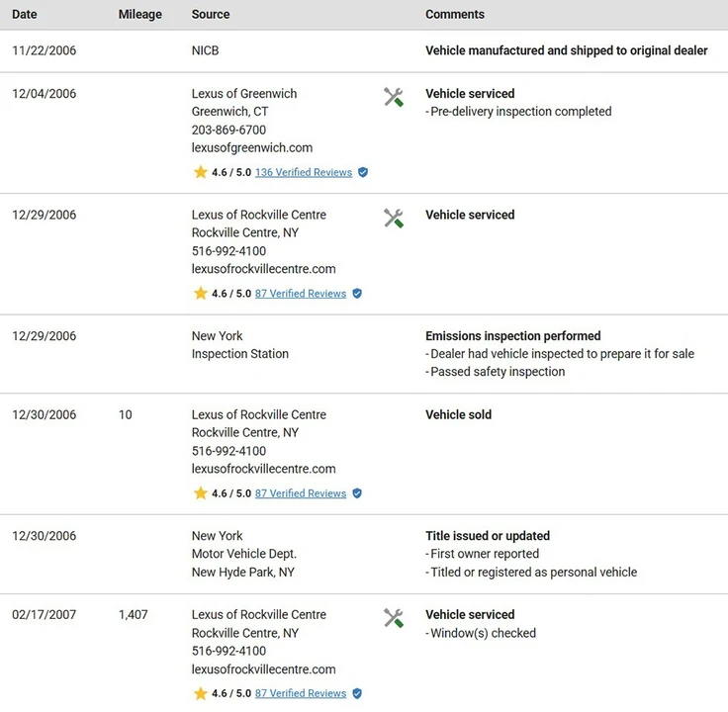The image size is (728, 712).
Task: Click Lexus of Rockville Centre name in the 02/17/2007 row
Action: pyautogui.click(x=258, y=615)
